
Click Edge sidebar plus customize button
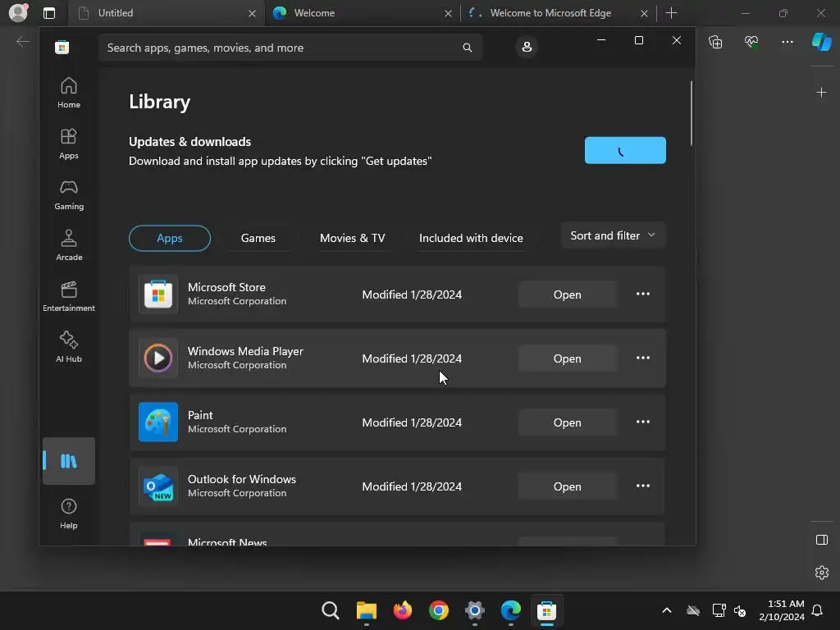(x=821, y=93)
